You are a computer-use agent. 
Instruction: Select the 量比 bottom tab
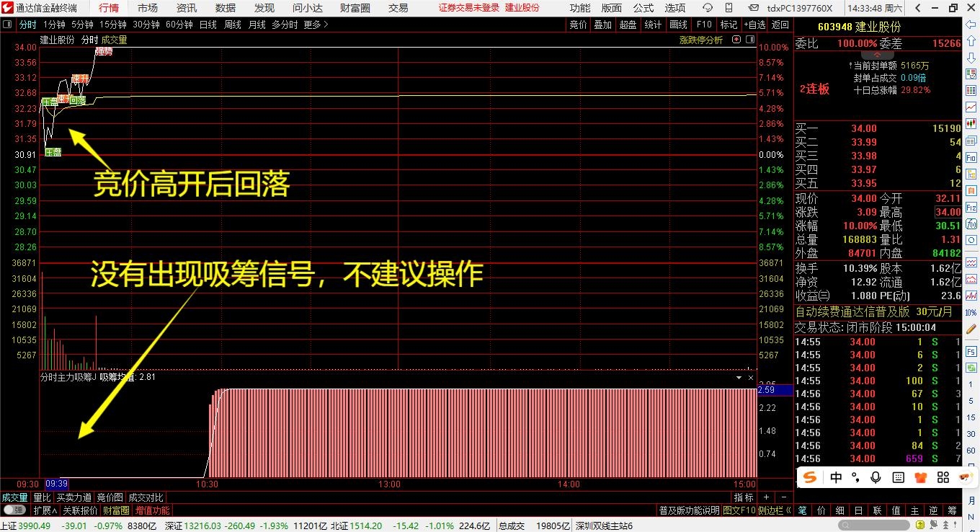coord(42,497)
